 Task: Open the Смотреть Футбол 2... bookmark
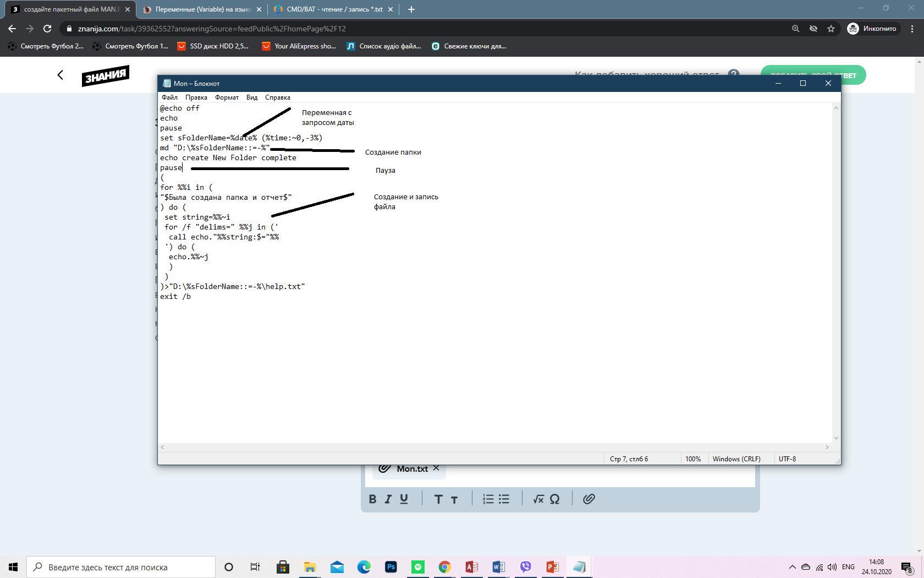46,46
